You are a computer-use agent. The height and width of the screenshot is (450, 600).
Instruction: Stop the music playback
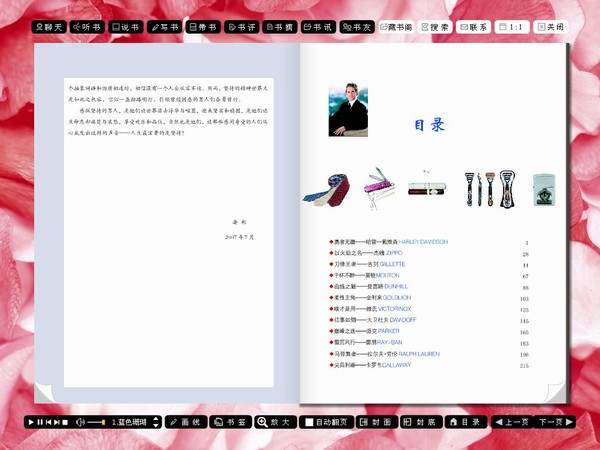(x=65, y=422)
